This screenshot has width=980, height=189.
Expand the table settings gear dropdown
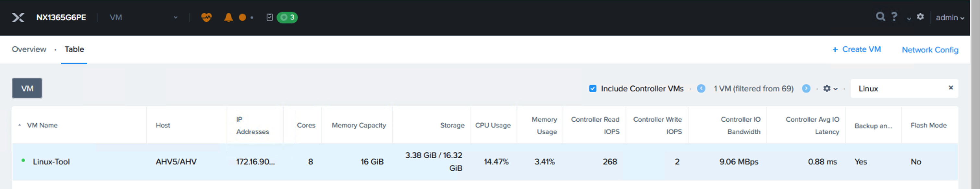coord(830,88)
